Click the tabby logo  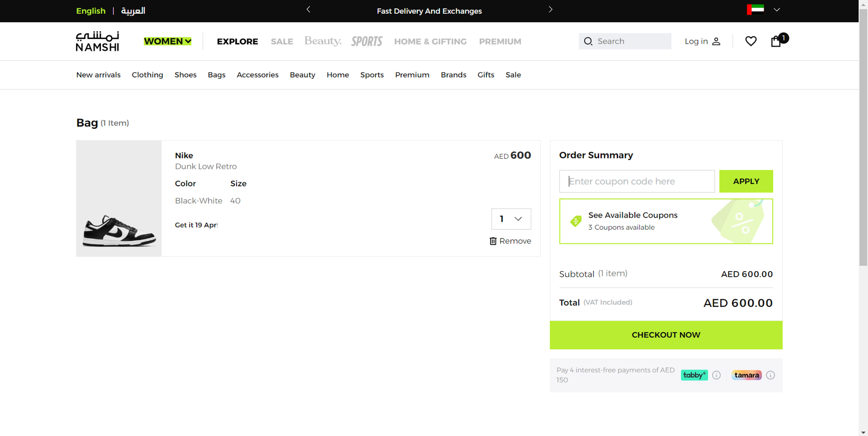click(694, 375)
